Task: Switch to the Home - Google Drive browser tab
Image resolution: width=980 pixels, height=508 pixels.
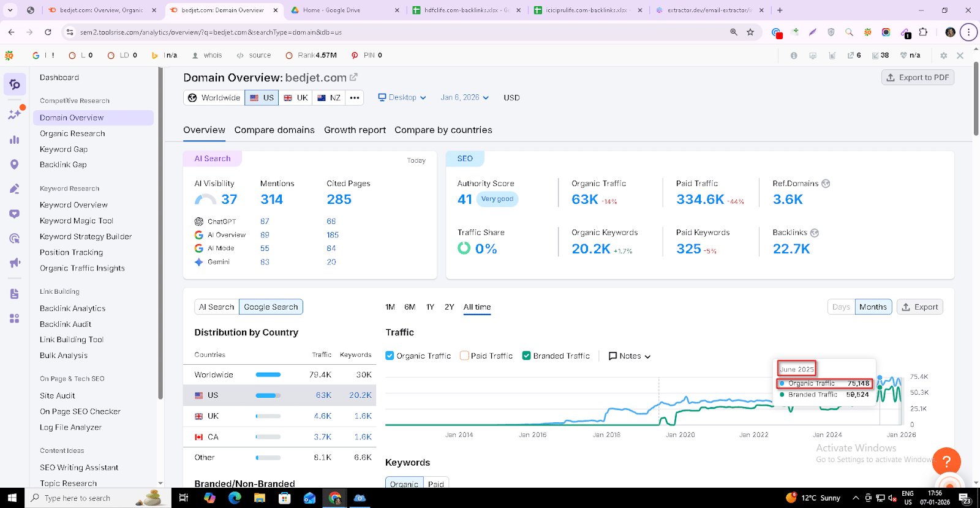Action: pos(345,10)
